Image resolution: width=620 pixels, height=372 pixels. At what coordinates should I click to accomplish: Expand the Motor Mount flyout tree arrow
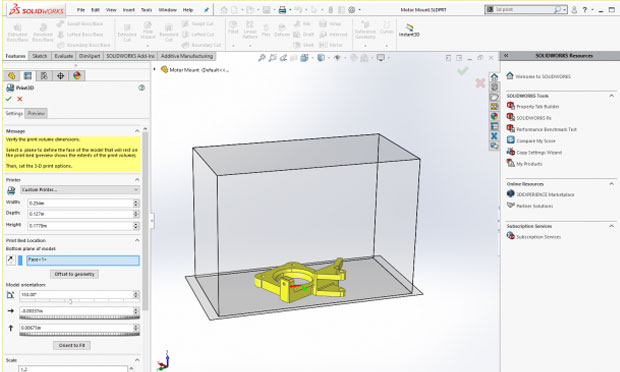(x=155, y=70)
